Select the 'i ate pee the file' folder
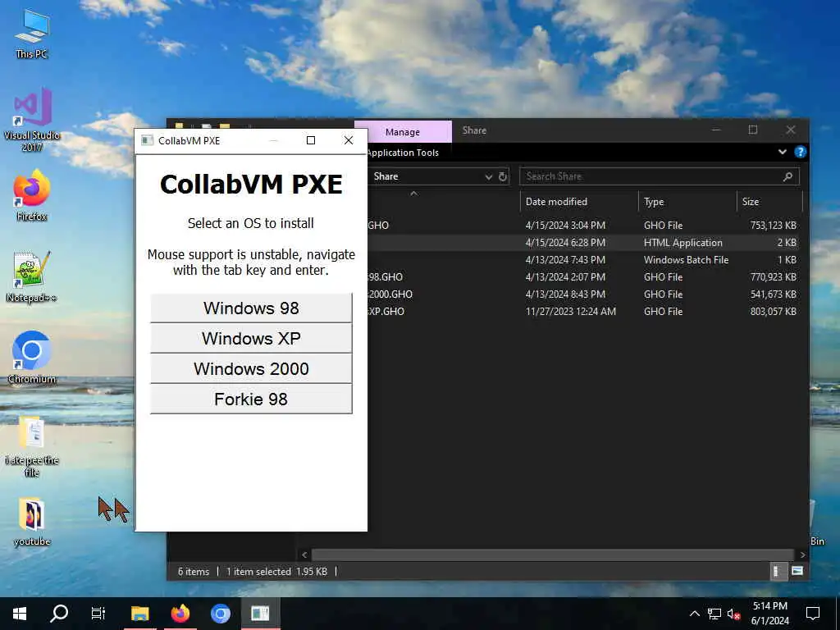This screenshot has width=840, height=630. pyautogui.click(x=32, y=446)
